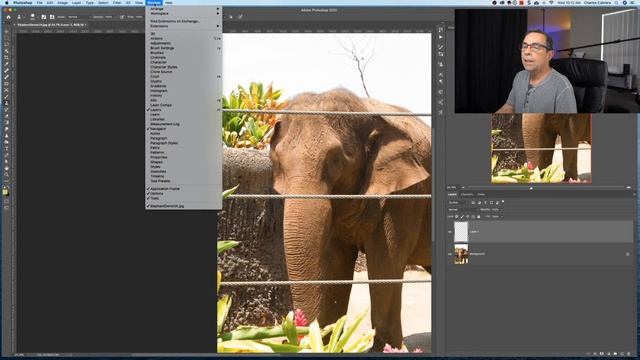The image size is (640, 360).
Task: Open the Layers panel flyout menu icon
Action: click(x=634, y=194)
